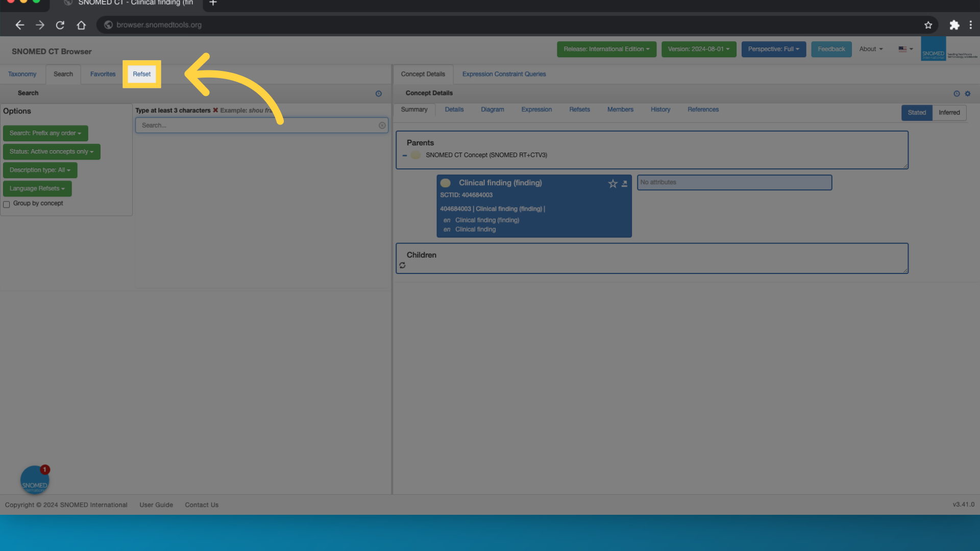The height and width of the screenshot is (551, 980).
Task: Open a new browser tab
Action: [x=213, y=3]
